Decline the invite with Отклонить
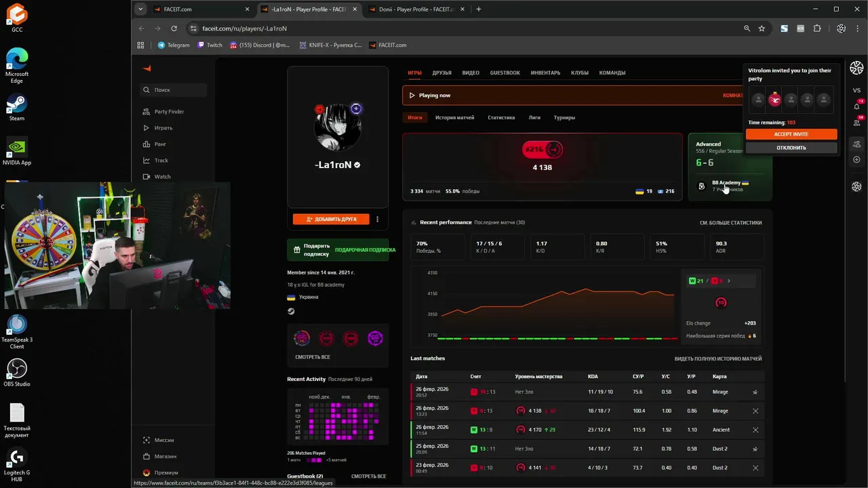Image resolution: width=868 pixels, height=488 pixels. pyautogui.click(x=791, y=147)
